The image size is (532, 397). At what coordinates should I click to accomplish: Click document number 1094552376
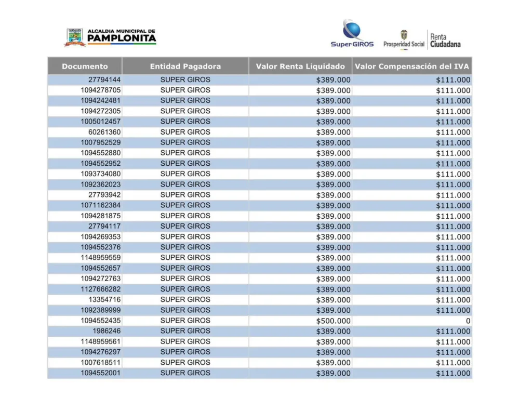[x=100, y=247]
